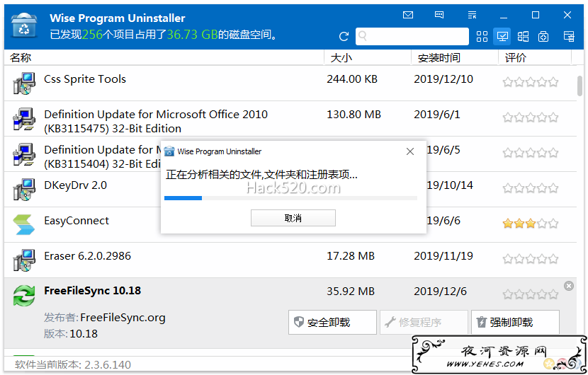Click the size value 244.00 KB
The height and width of the screenshot is (375, 588).
[x=352, y=79]
